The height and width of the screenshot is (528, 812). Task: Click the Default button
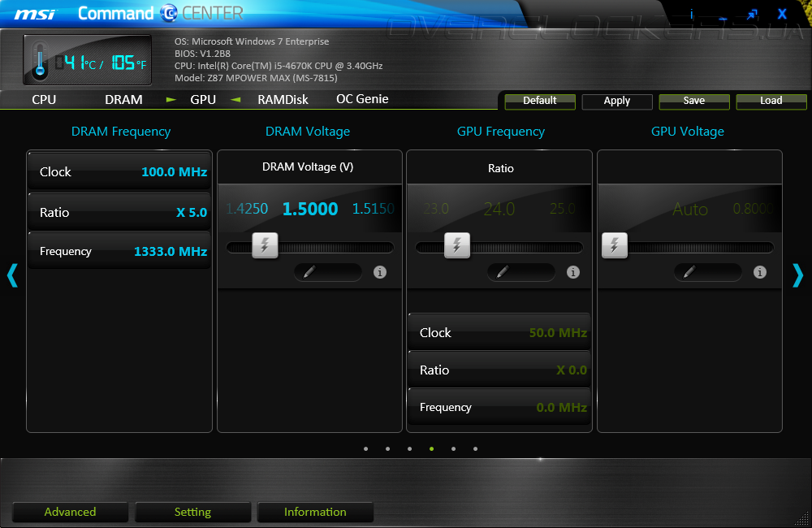540,101
